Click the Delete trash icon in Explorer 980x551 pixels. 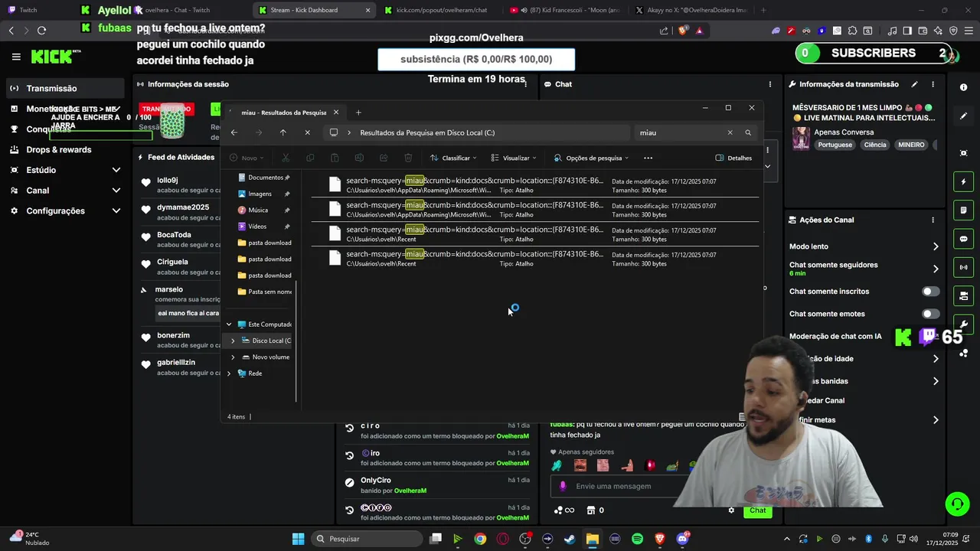click(x=408, y=158)
